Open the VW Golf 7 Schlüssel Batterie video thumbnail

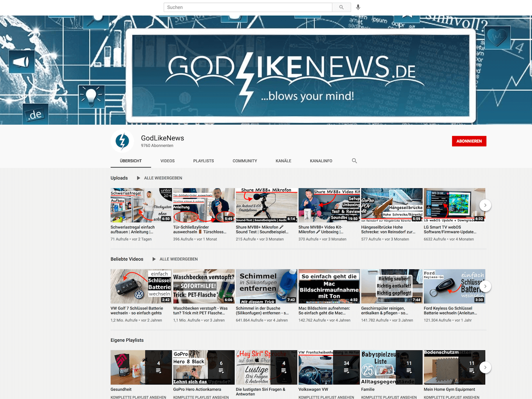click(141, 286)
